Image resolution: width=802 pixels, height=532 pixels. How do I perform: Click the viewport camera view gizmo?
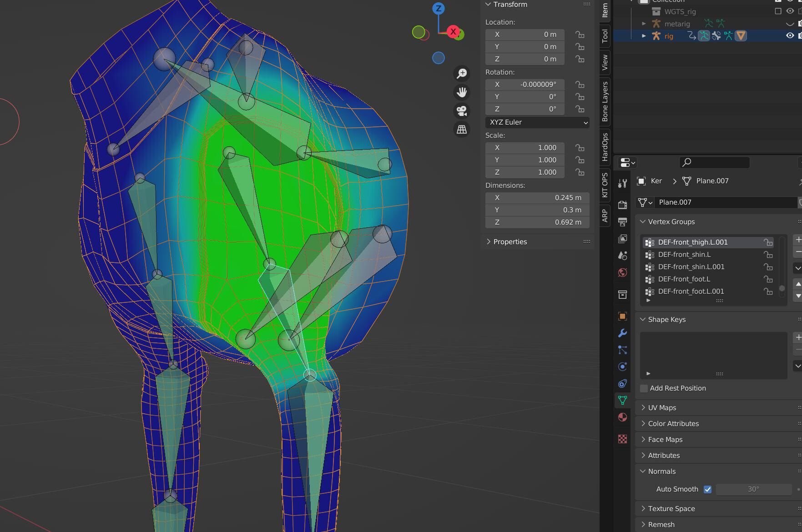click(461, 110)
